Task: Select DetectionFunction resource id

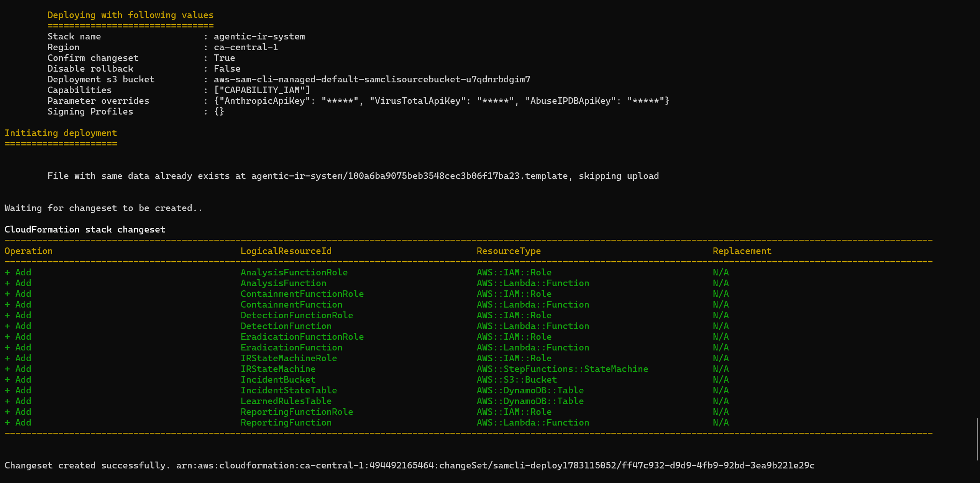Action: click(286, 326)
